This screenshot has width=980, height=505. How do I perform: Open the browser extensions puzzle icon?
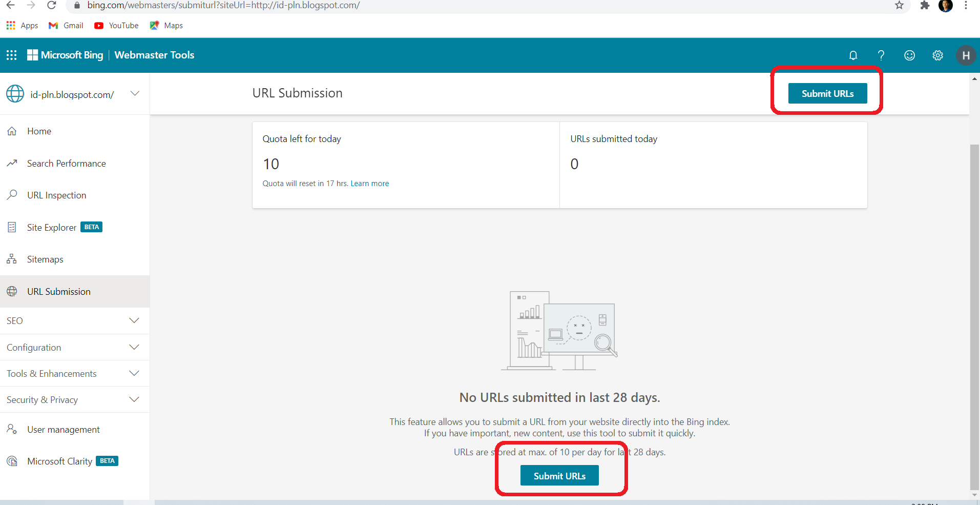pyautogui.click(x=925, y=5)
